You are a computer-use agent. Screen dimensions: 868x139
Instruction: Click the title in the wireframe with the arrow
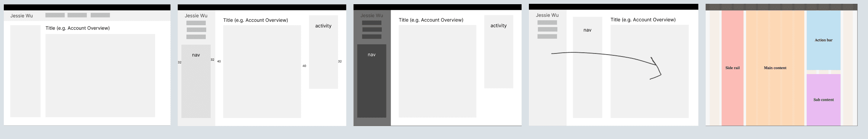click(643, 19)
